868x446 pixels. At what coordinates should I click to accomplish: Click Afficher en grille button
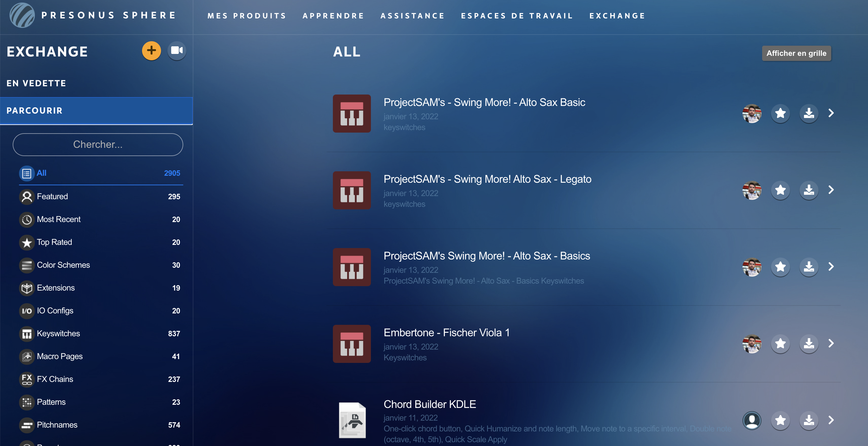coord(796,53)
